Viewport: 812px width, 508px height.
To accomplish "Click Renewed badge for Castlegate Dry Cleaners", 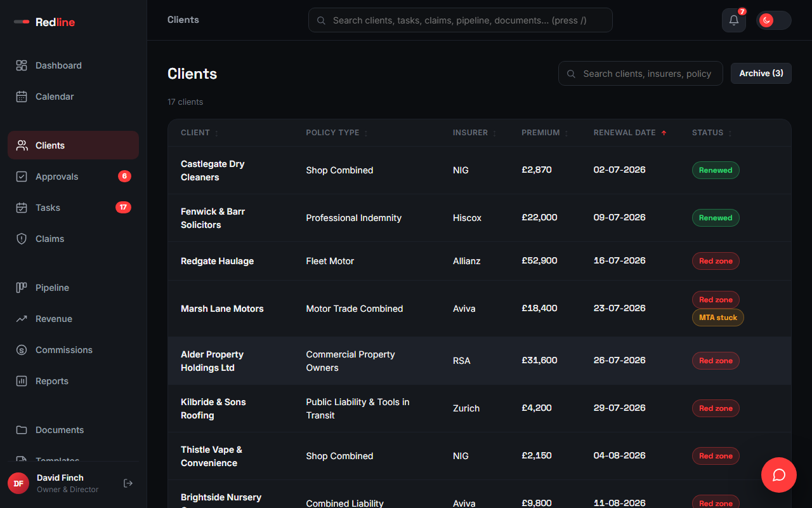I will point(716,170).
